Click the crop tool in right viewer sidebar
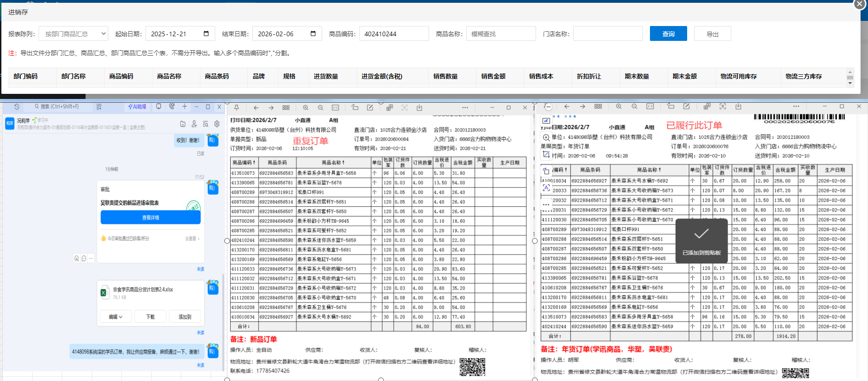Viewport: 868px width, 381px height. (x=546, y=154)
